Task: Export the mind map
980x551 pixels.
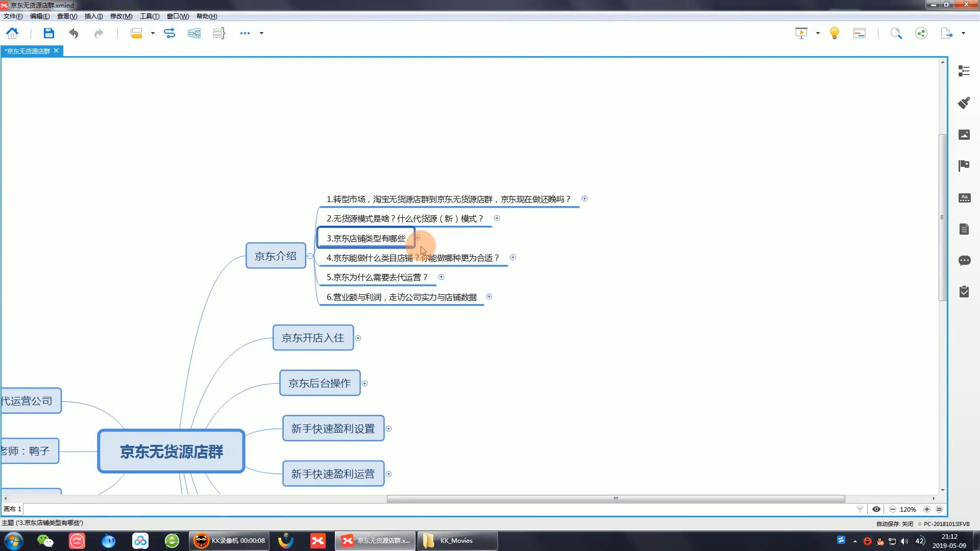Action: pos(947,33)
